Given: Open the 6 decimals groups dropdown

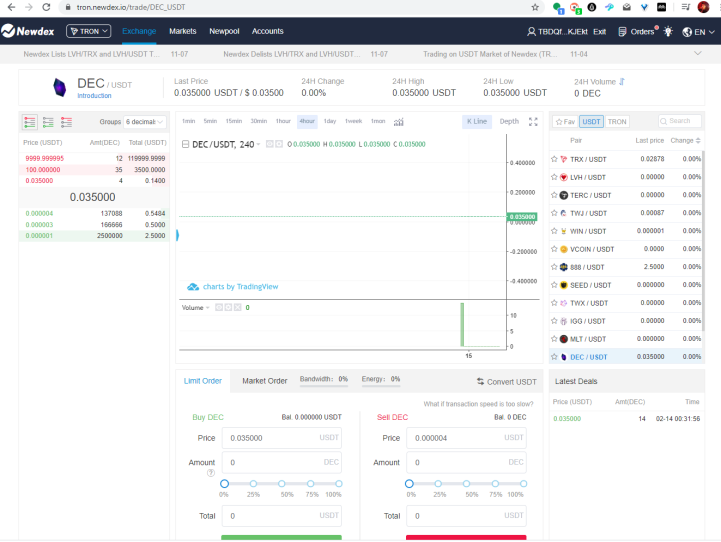Looking at the screenshot, I should (x=145, y=122).
